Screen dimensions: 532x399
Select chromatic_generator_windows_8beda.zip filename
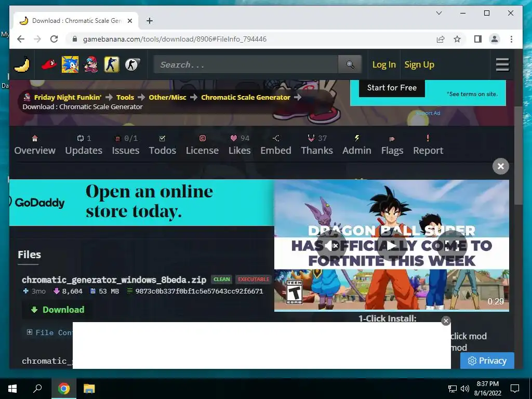[x=114, y=280]
